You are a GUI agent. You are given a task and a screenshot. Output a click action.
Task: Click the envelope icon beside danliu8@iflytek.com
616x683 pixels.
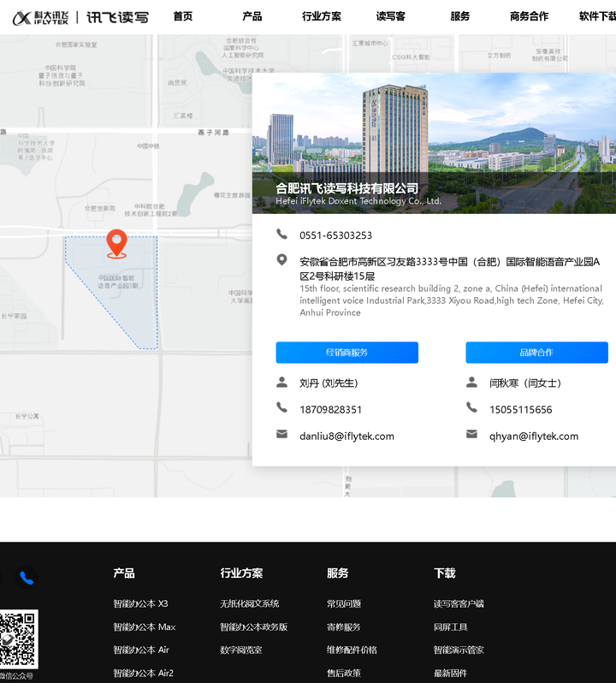tap(281, 434)
